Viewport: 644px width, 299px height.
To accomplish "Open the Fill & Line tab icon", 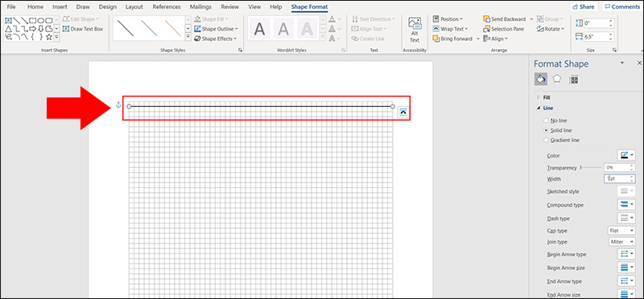I will pos(540,79).
